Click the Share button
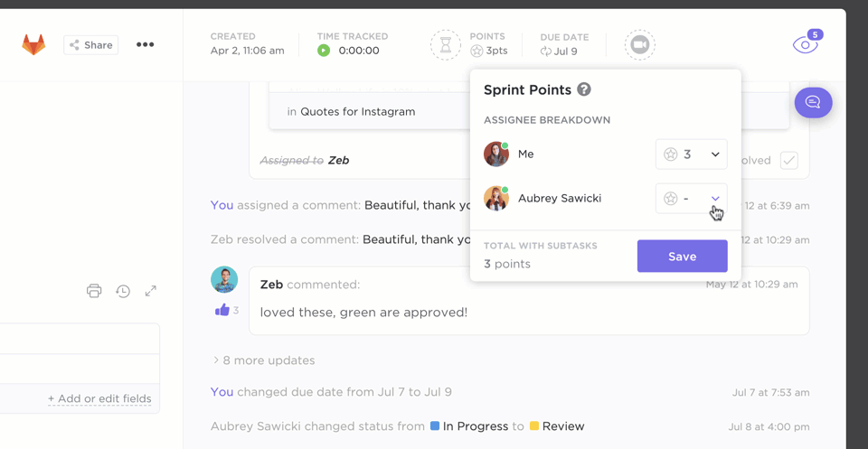Screen dimensions: 868x449 pyautogui.click(x=90, y=44)
